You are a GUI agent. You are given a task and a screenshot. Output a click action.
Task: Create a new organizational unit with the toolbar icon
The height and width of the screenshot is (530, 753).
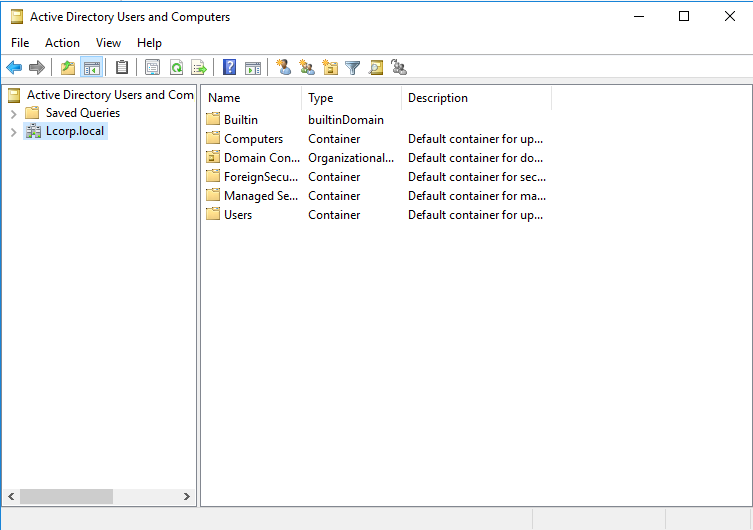point(330,67)
